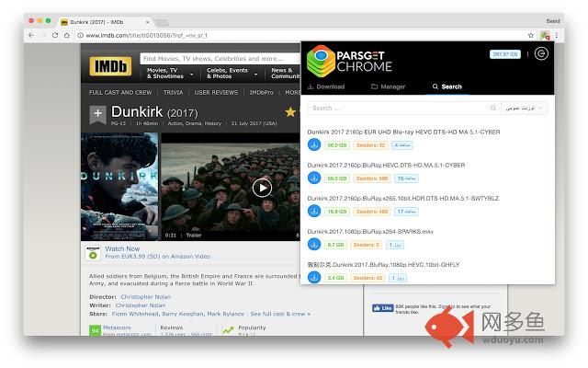Open the torrent category dropdown in Parsget

(x=525, y=109)
